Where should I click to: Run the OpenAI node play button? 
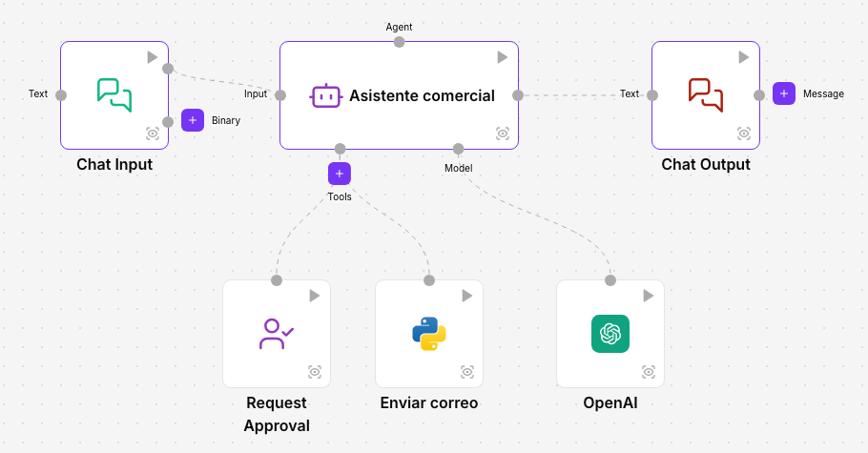coord(649,296)
